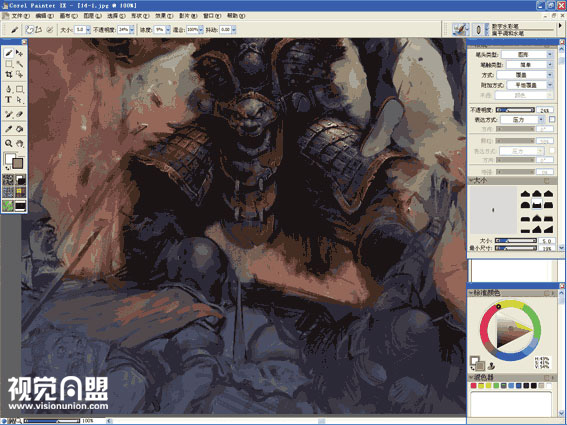Screen dimensions: 567x425
Task: Click the reset brush icon on property bar
Action: pyautogui.click(x=14, y=30)
